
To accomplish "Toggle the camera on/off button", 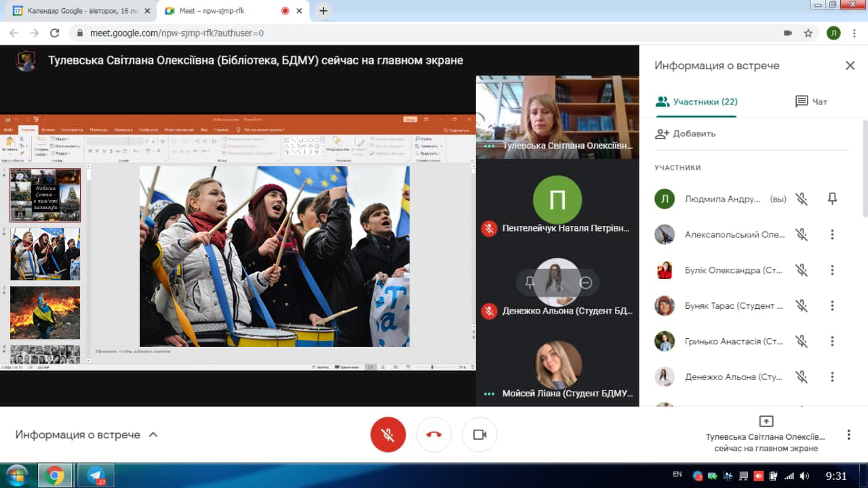I will pos(479,434).
